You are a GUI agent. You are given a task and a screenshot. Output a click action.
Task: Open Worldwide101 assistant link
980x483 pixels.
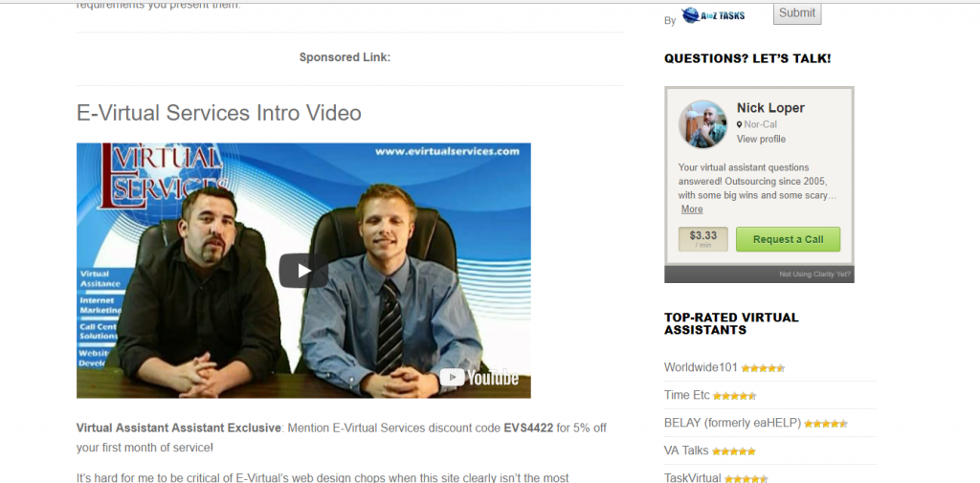point(701,367)
